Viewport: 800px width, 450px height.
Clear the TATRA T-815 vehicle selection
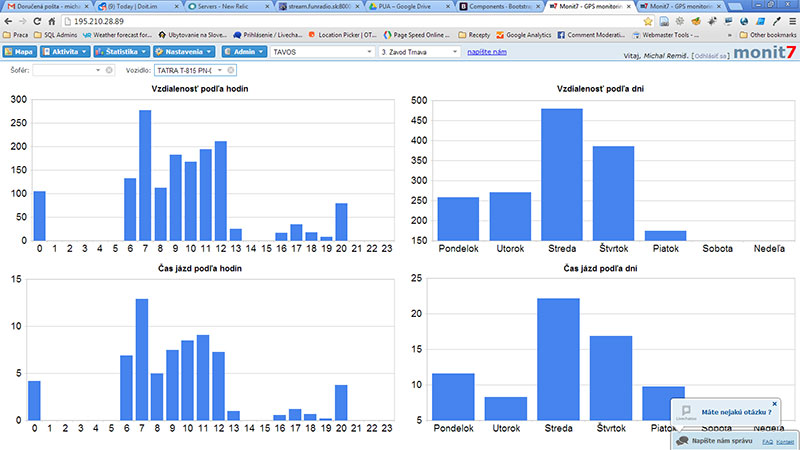[232, 70]
